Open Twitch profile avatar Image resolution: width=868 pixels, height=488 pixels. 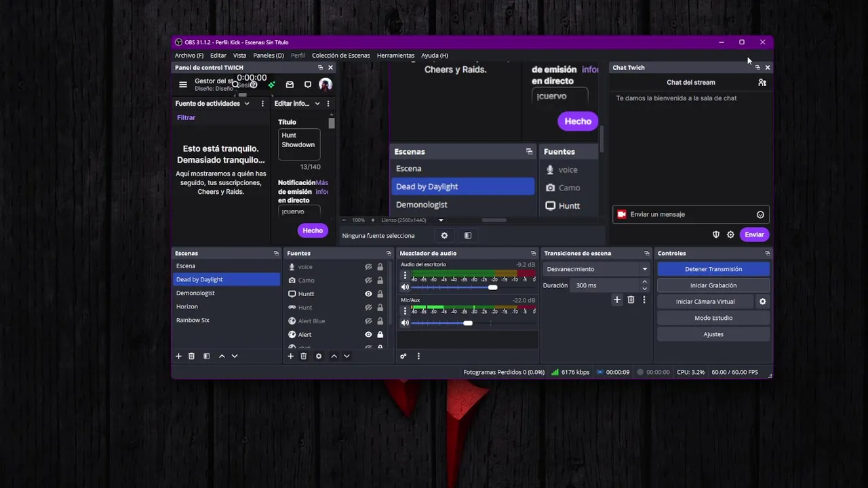pyautogui.click(x=325, y=85)
